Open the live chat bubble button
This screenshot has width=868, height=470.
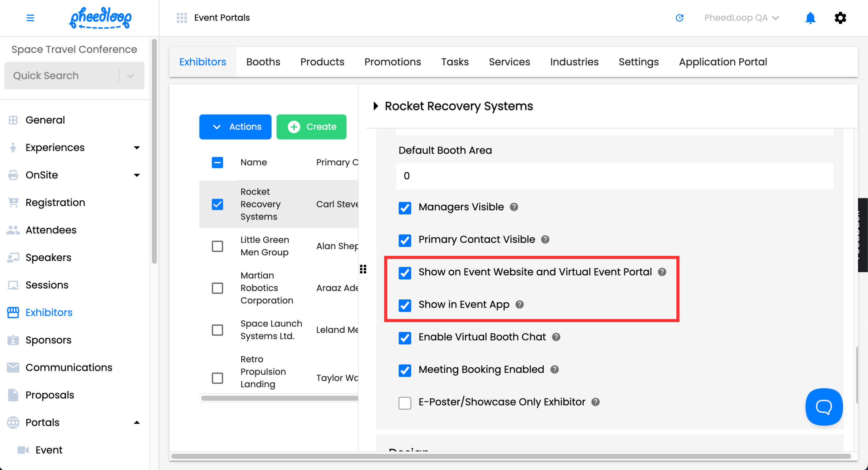(824, 407)
